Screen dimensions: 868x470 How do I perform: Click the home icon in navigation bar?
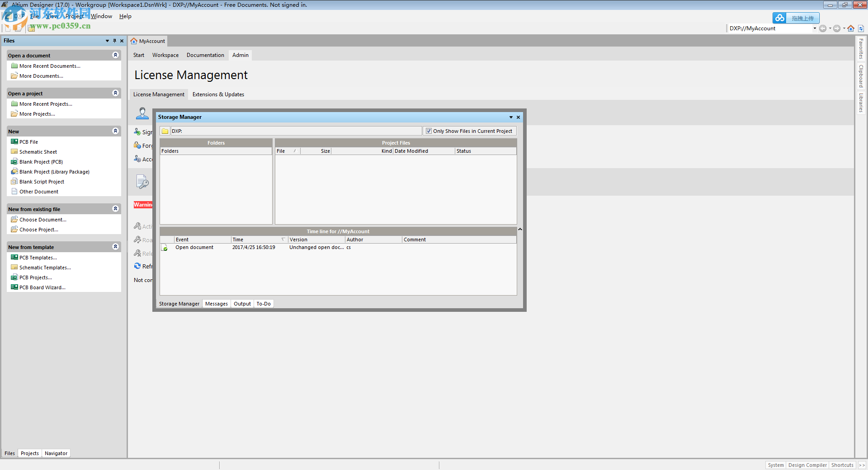851,28
